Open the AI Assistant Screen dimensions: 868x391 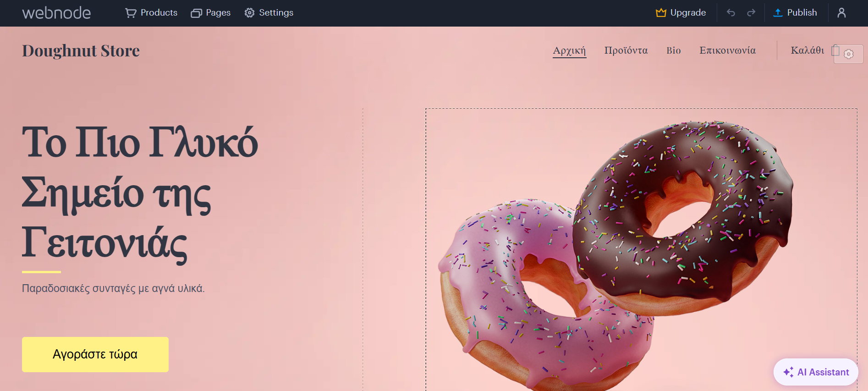816,372
